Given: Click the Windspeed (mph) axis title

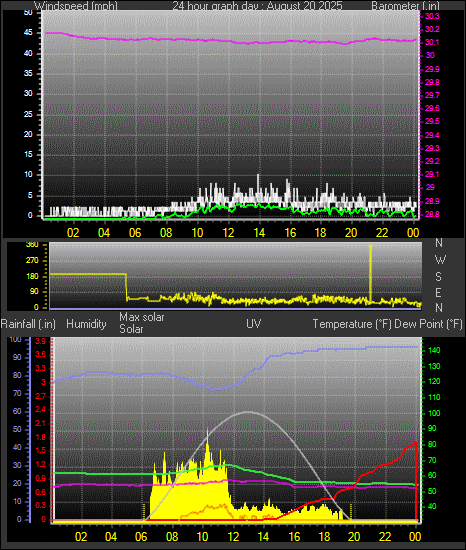Looking at the screenshot, I should [x=76, y=6].
